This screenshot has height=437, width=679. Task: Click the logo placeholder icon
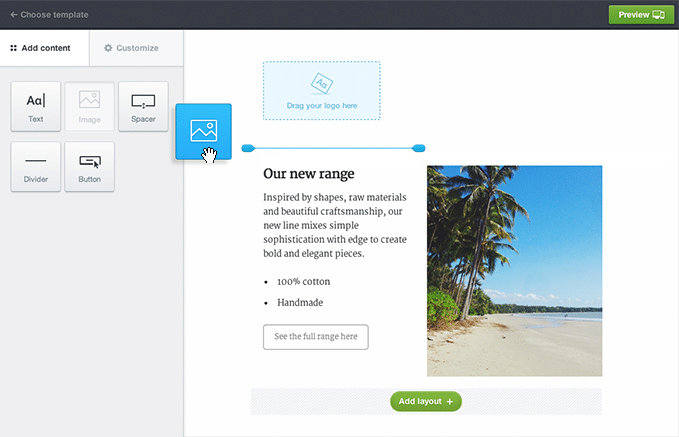(321, 84)
